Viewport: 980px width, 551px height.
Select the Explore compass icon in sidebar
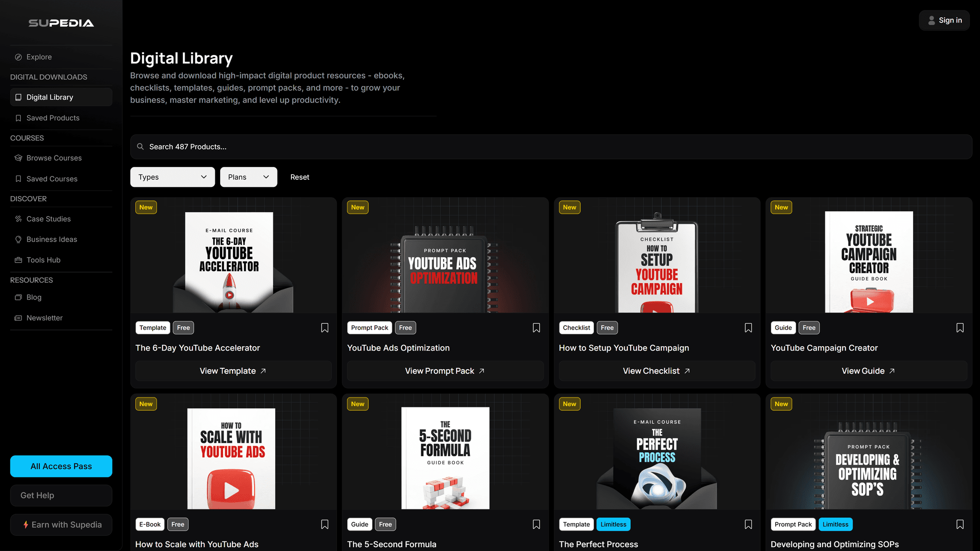(x=18, y=57)
